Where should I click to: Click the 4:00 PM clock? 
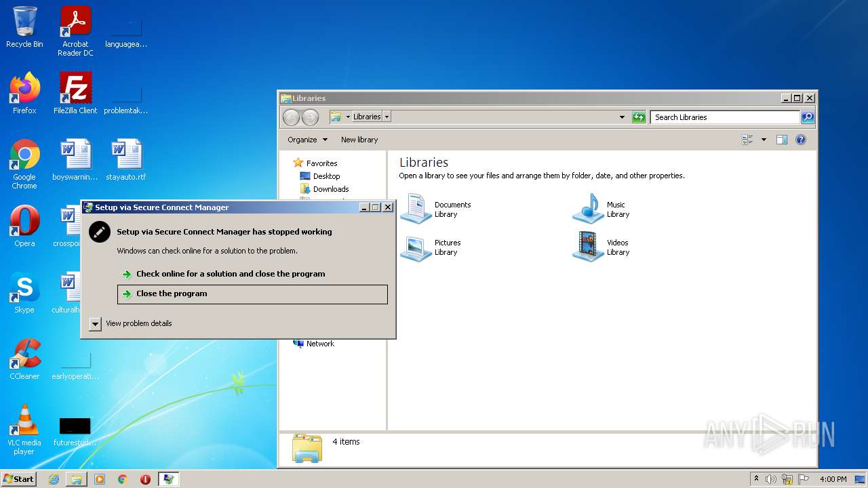(x=833, y=479)
